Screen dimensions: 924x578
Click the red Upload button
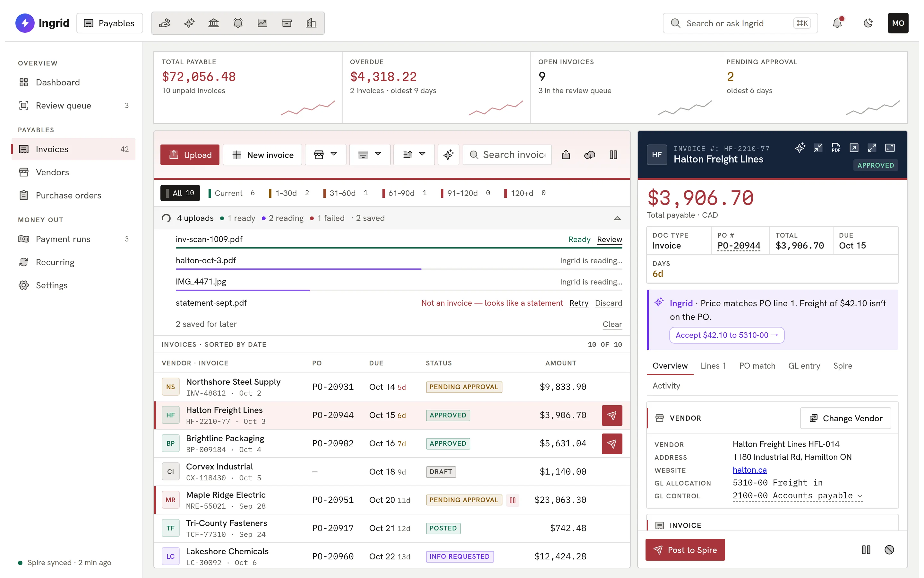pos(190,155)
